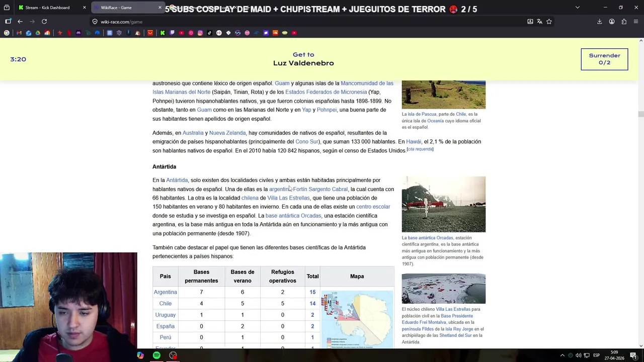Viewport: 644px width, 362px height.
Task: Open the green Kick bookmark icon
Action: [x=163, y=33]
